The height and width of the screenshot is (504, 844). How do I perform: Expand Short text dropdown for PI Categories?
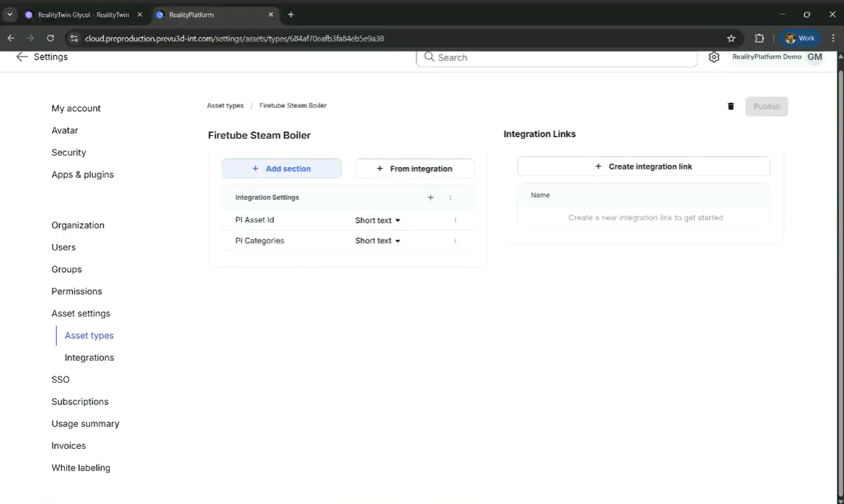pyautogui.click(x=378, y=241)
